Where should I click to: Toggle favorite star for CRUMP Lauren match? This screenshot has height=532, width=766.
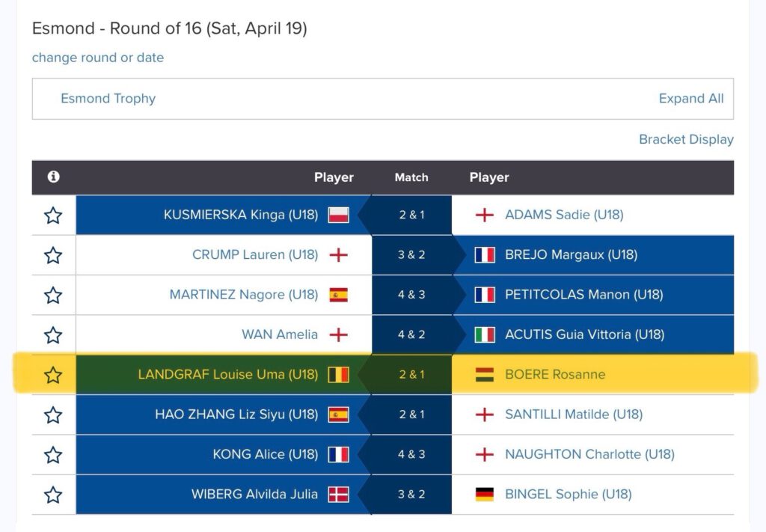point(53,255)
